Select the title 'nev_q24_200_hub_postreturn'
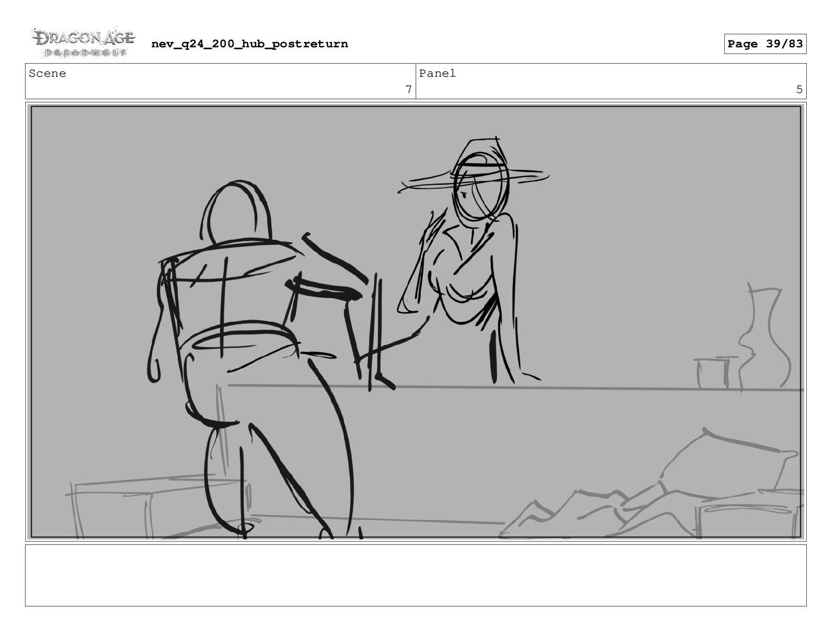 [249, 44]
